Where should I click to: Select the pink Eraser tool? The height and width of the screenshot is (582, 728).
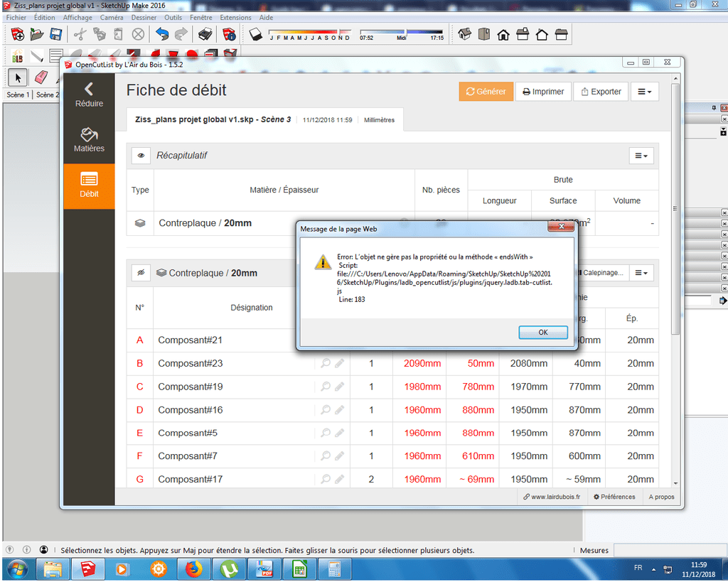click(x=41, y=77)
